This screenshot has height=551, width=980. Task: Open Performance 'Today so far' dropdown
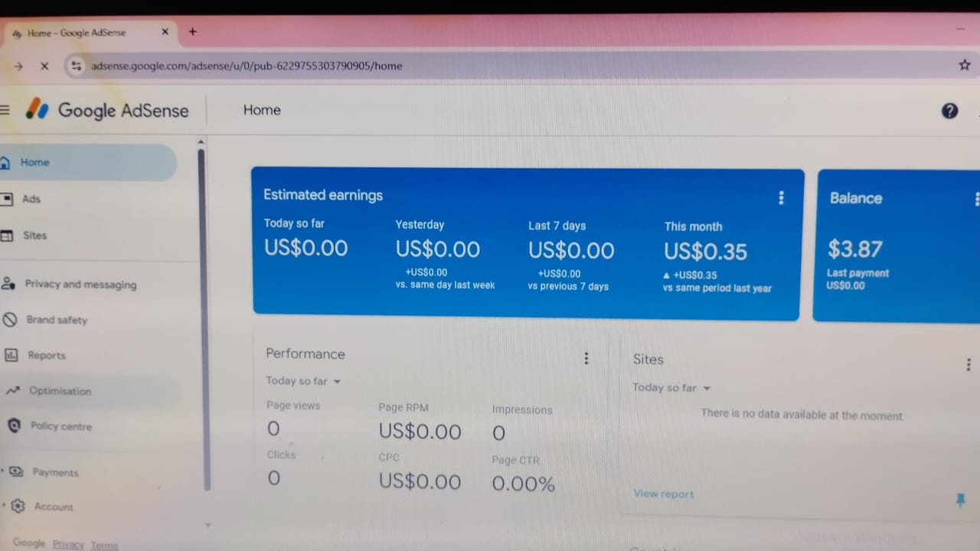(x=303, y=381)
